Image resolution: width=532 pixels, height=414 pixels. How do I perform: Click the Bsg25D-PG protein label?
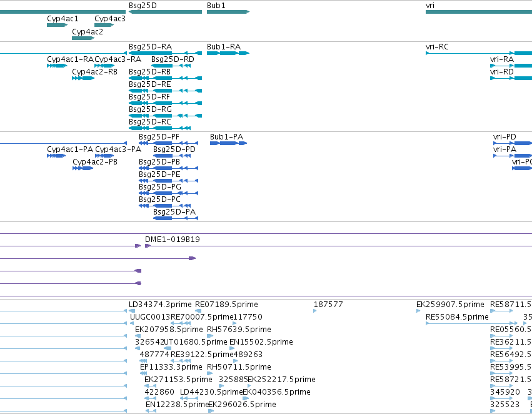tap(160, 187)
